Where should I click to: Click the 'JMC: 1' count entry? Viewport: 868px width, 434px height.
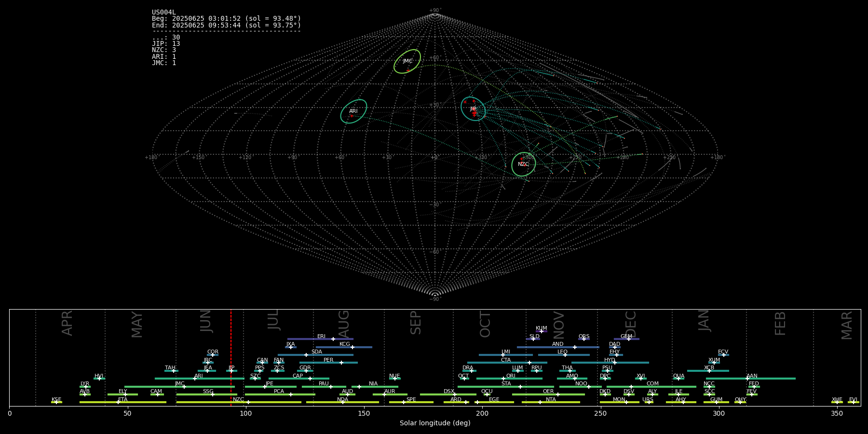click(x=164, y=63)
